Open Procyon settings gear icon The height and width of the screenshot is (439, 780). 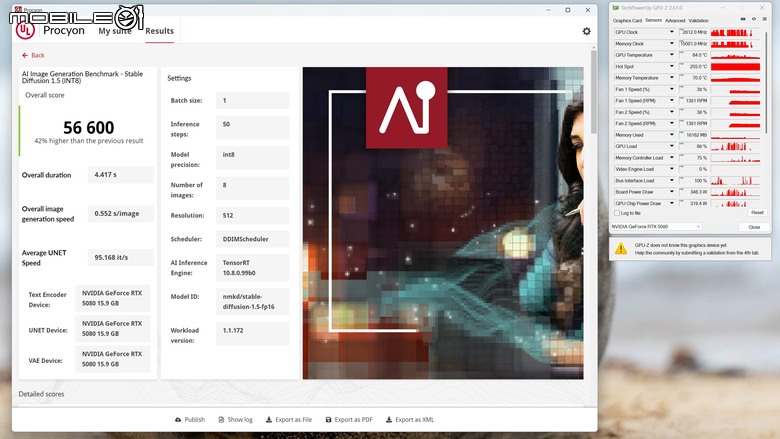[x=586, y=31]
